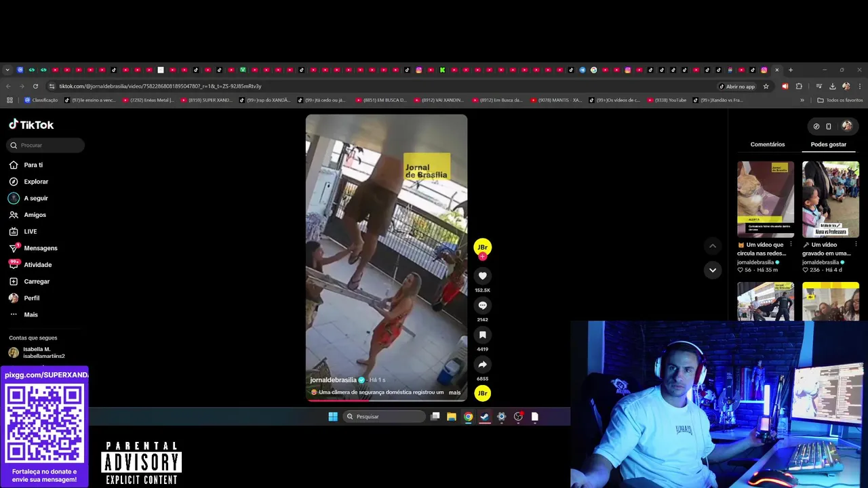Open Chrome downloads icon
Image resolution: width=868 pixels, height=488 pixels.
tap(832, 86)
